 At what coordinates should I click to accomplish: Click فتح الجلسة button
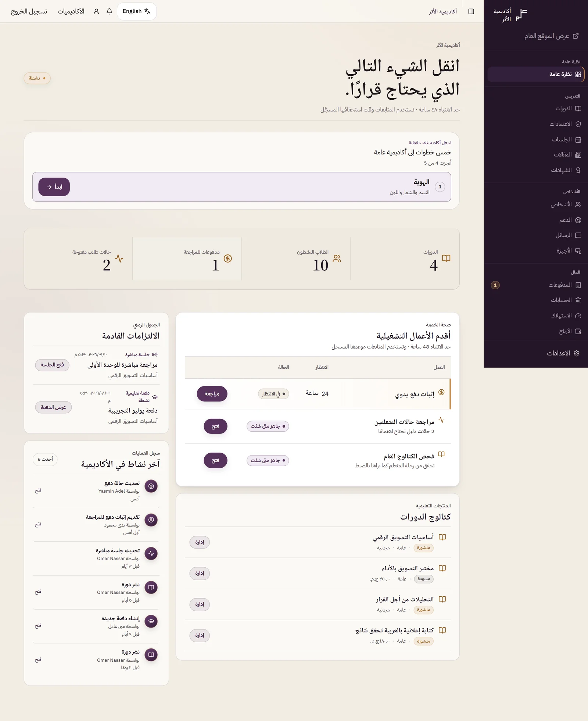pyautogui.click(x=52, y=365)
